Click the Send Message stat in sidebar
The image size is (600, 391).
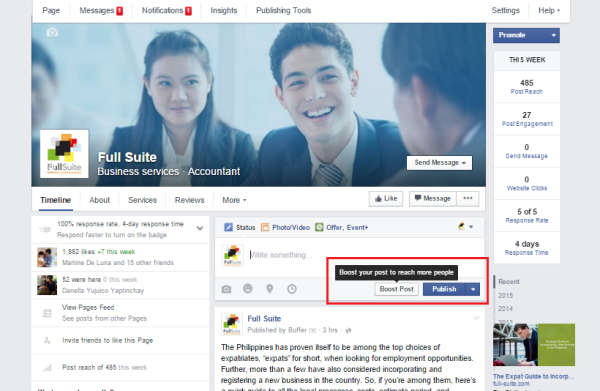tap(527, 151)
